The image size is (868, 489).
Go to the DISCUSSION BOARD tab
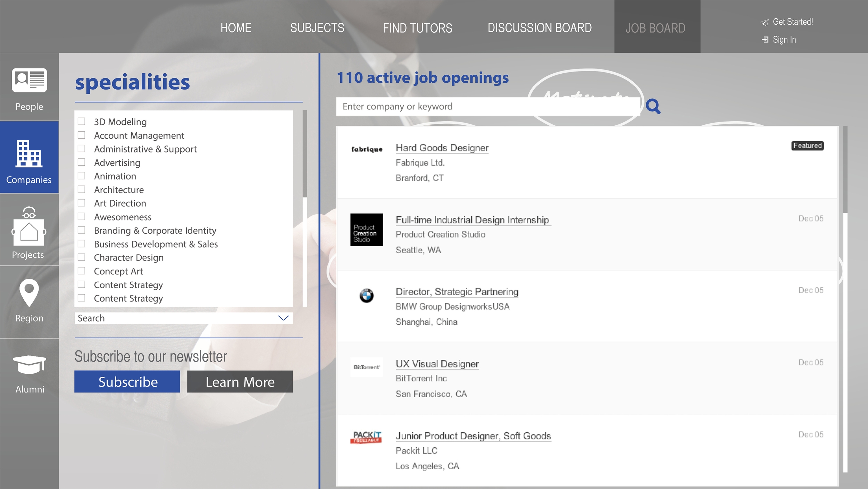pyautogui.click(x=539, y=28)
